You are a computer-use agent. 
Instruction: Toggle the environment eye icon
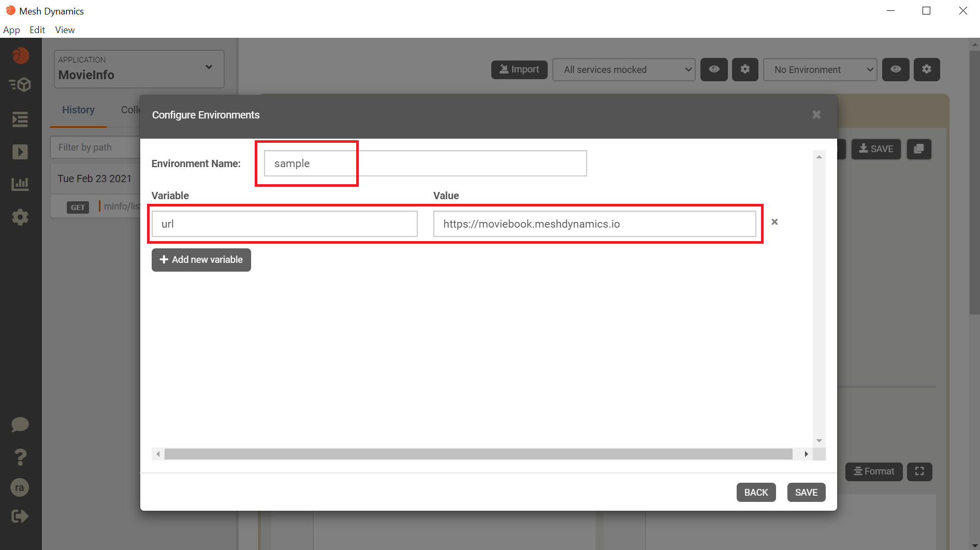(896, 69)
